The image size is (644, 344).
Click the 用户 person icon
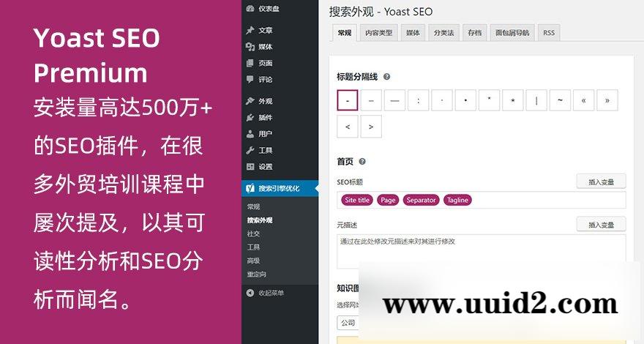[250, 134]
